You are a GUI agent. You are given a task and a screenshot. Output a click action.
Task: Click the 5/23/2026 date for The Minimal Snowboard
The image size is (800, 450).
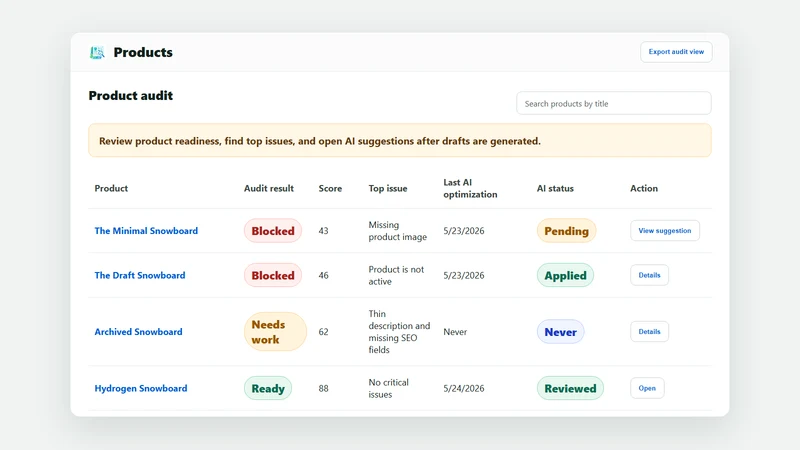pos(464,231)
